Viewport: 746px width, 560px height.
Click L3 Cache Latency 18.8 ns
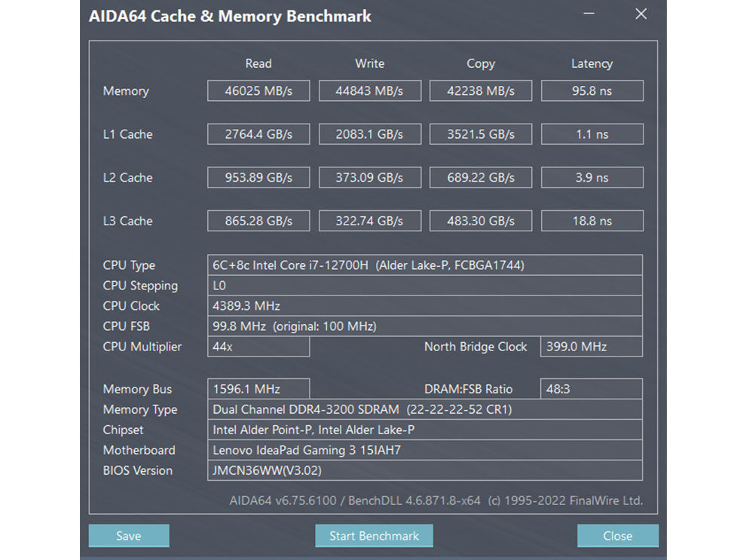click(x=592, y=220)
